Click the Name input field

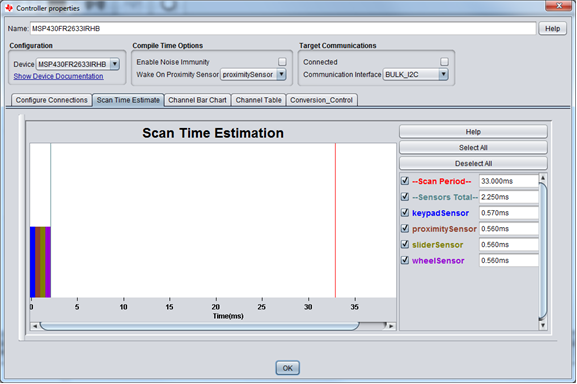[x=283, y=28]
